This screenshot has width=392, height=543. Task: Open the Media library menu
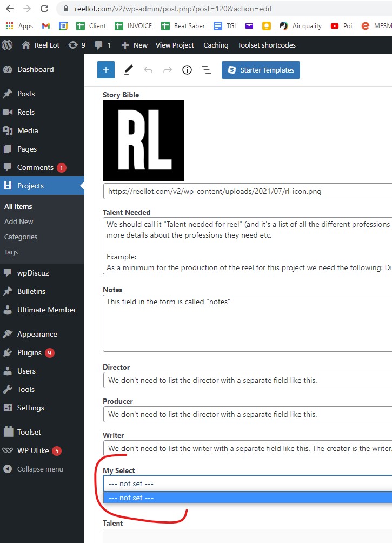click(x=42, y=130)
